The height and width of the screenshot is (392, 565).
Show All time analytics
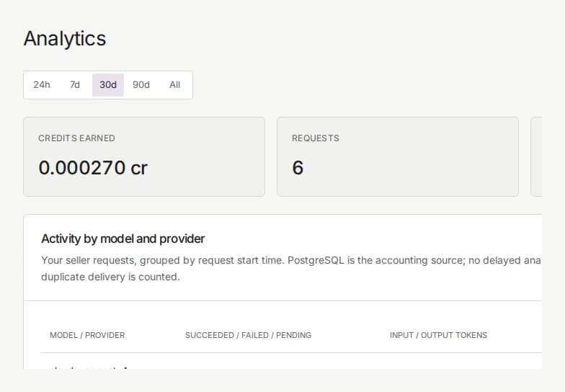point(174,85)
